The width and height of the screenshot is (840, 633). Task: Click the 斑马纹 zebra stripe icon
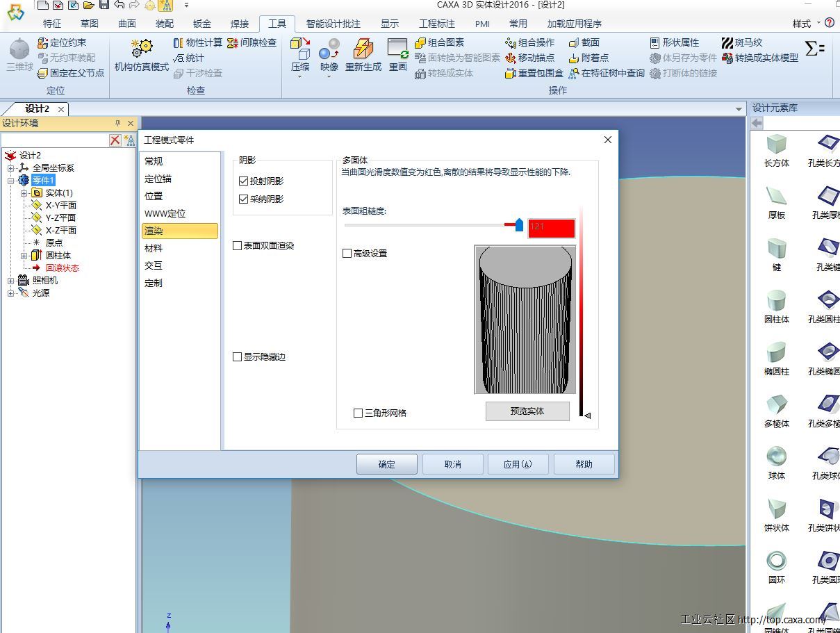pyautogui.click(x=727, y=42)
